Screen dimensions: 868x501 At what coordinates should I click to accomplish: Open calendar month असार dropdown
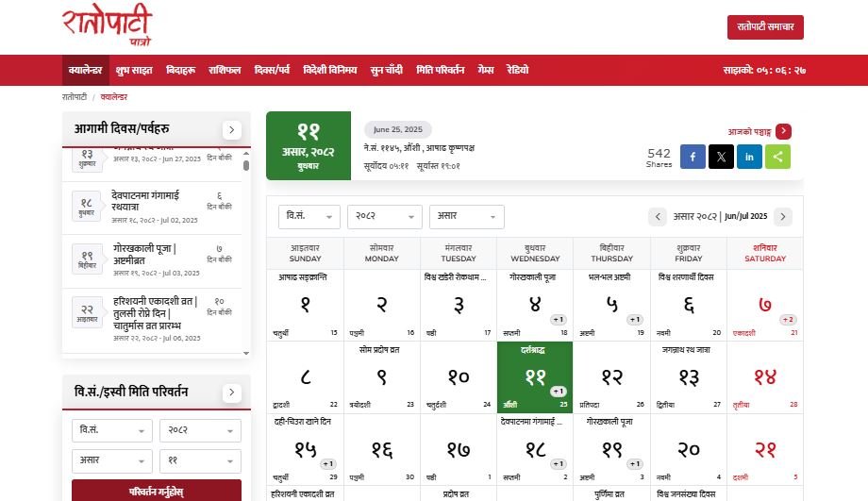(467, 216)
